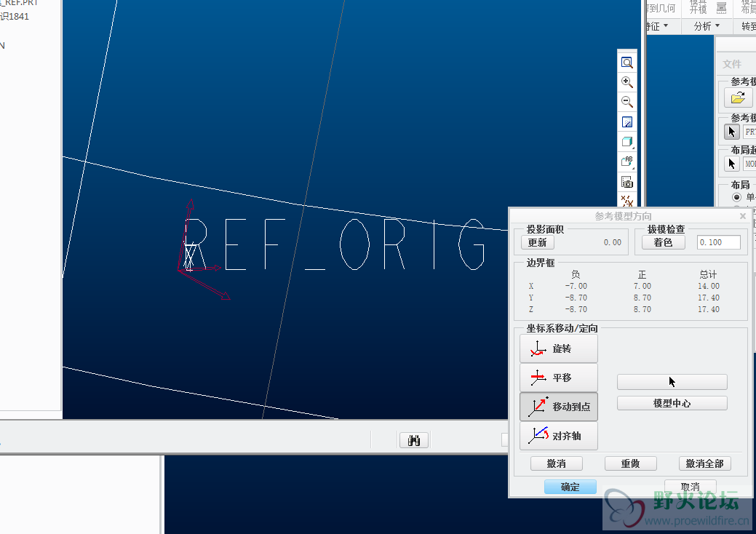Click the MOI layout origin field
756x534 pixels.
tap(749, 164)
